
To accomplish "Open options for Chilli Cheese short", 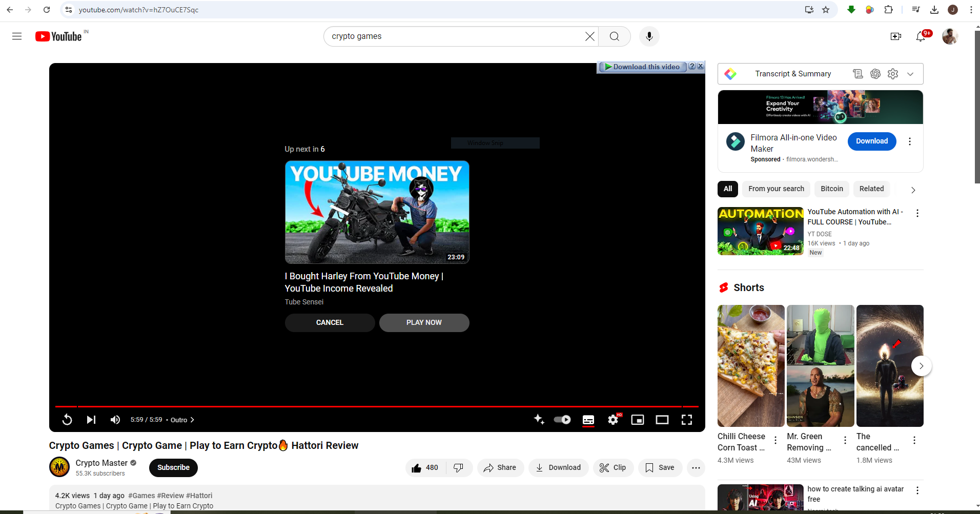I will (x=775, y=440).
